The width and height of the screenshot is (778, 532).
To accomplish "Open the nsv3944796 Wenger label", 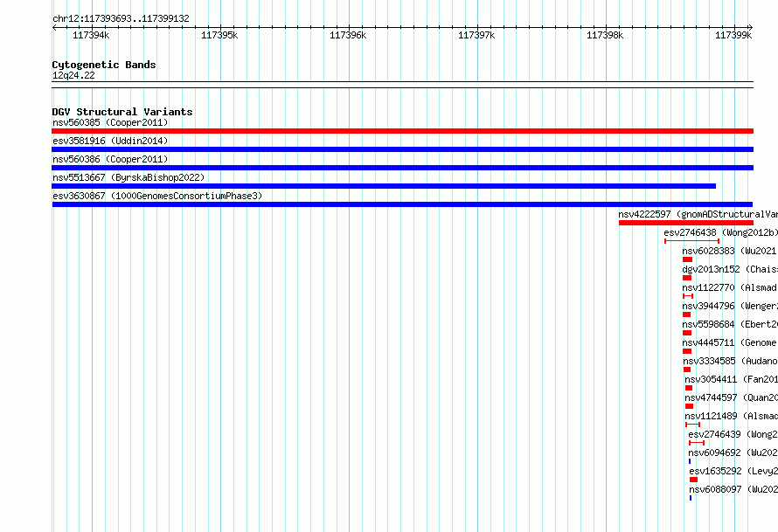I will coord(730,306).
